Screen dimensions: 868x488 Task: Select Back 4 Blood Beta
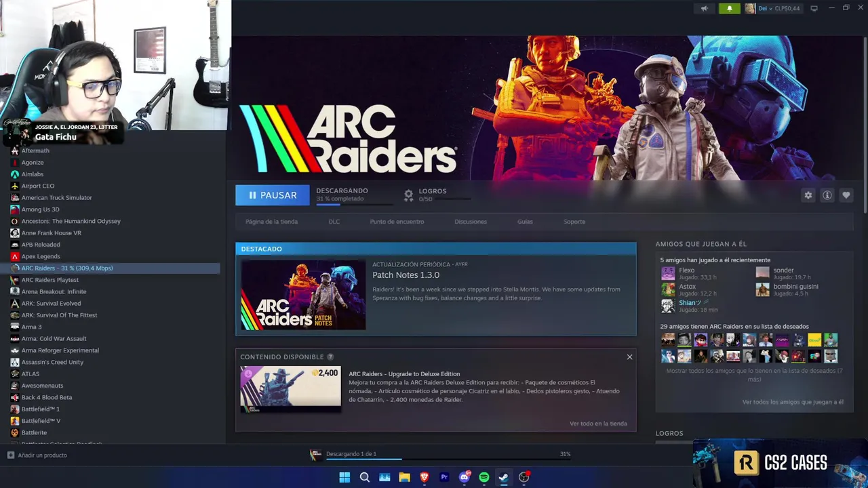pos(46,397)
